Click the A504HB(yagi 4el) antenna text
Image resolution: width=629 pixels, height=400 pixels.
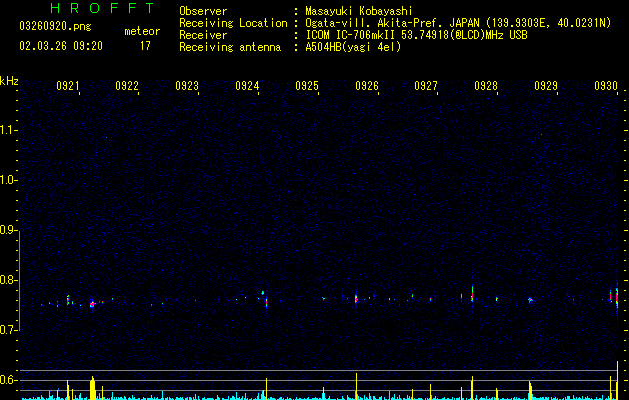(353, 47)
